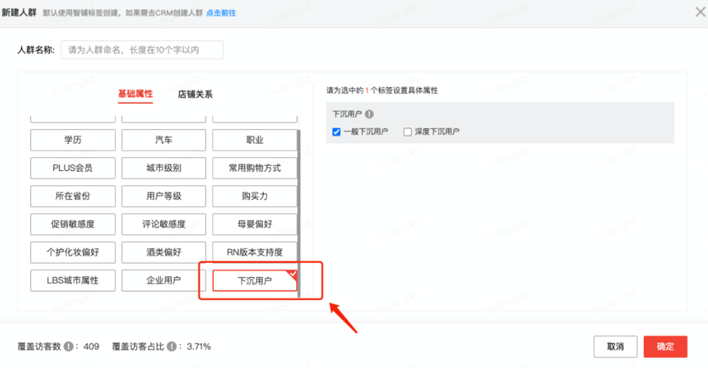
Task: Select the 所在省份 tag
Action: coord(73,196)
